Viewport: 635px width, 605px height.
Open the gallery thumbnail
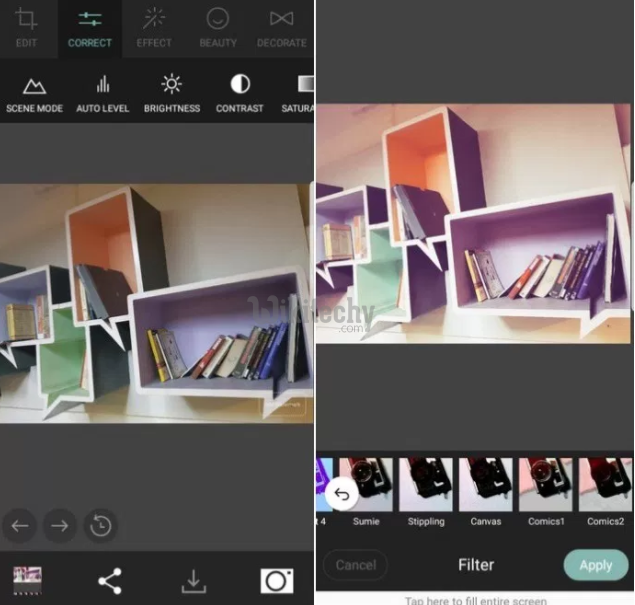coord(27,580)
